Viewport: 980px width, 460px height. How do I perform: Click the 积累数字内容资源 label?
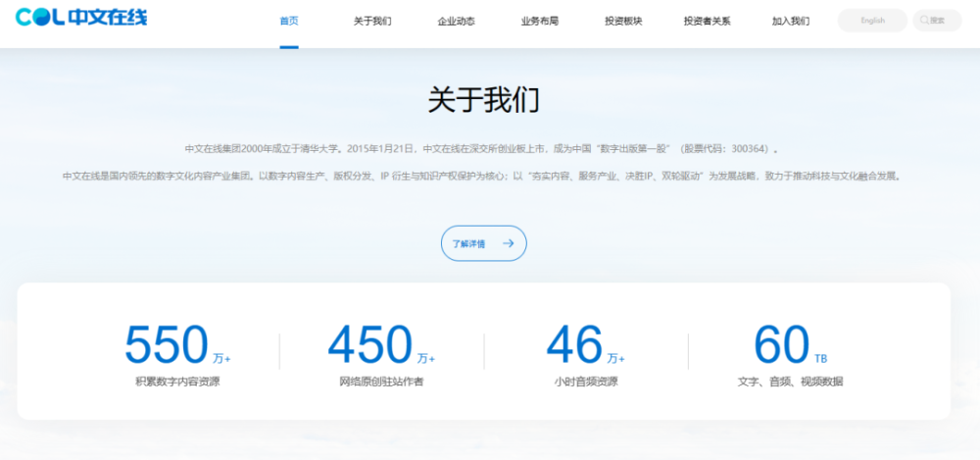click(177, 382)
